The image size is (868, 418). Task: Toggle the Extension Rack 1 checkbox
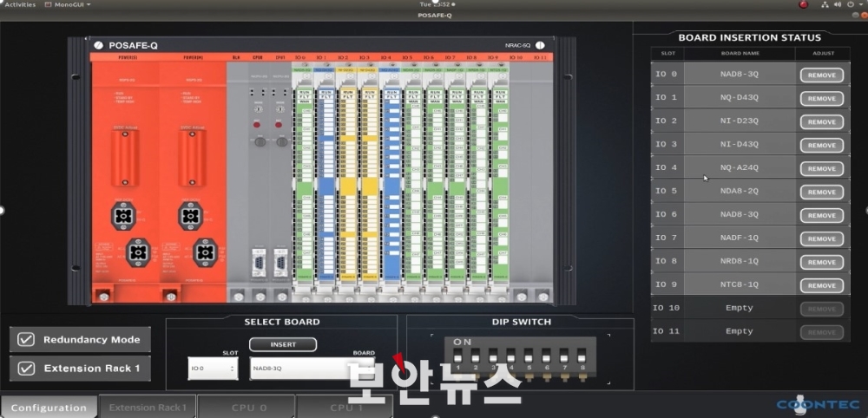[x=26, y=369]
